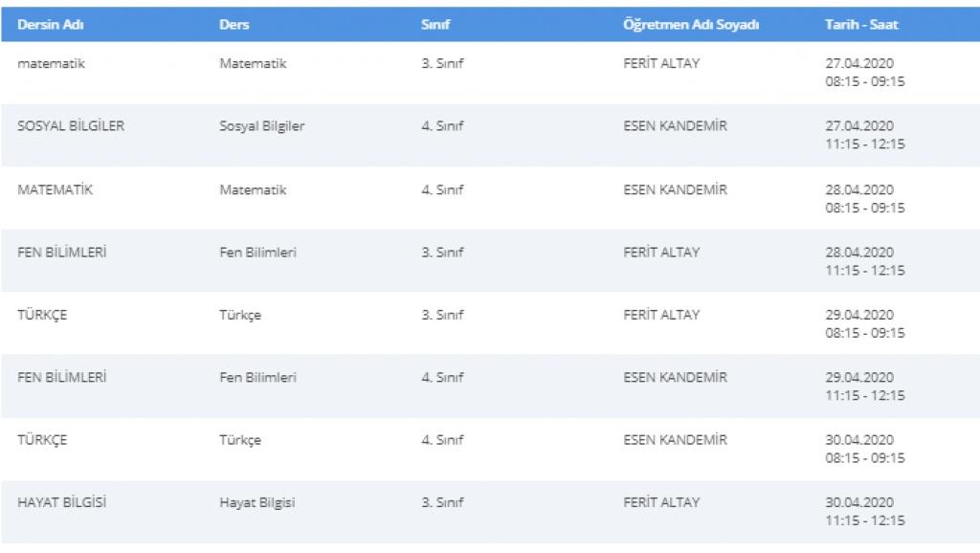Click the Tarih - Saat column header
The height and width of the screenshot is (553, 980).
click(x=861, y=25)
